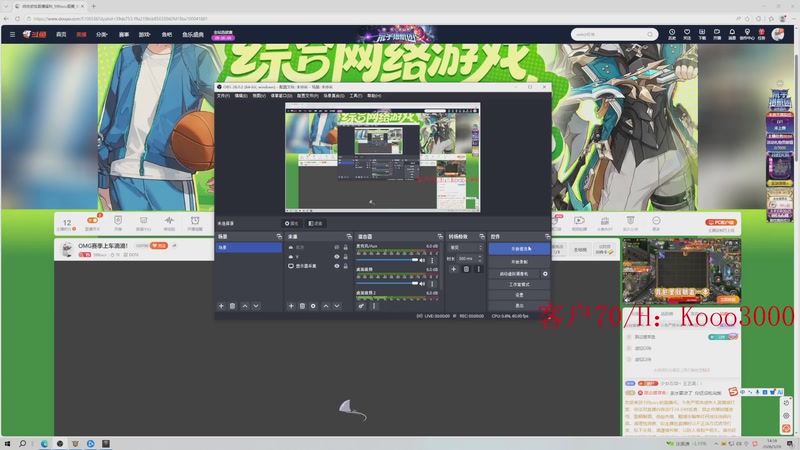The width and height of the screenshot is (800, 450).
Task: Click the Start Streaming button in OBS
Action: [519, 249]
